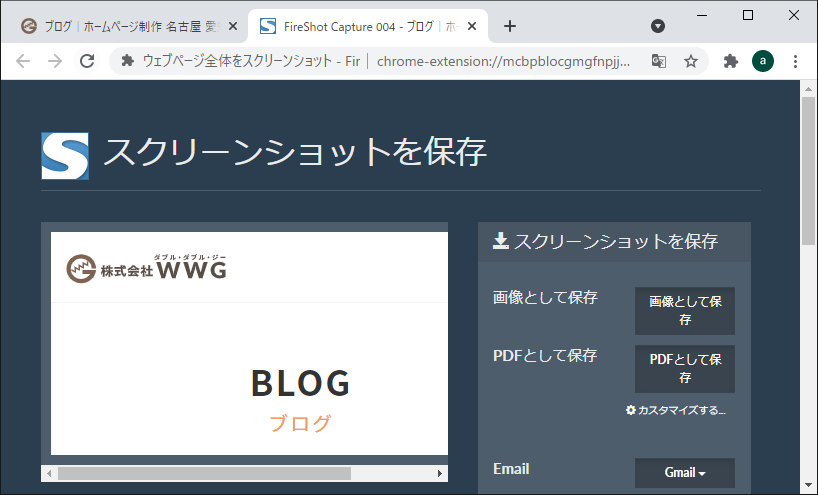818x495 pixels.
Task: Open the Chrome three-dot menu
Action: [796, 61]
